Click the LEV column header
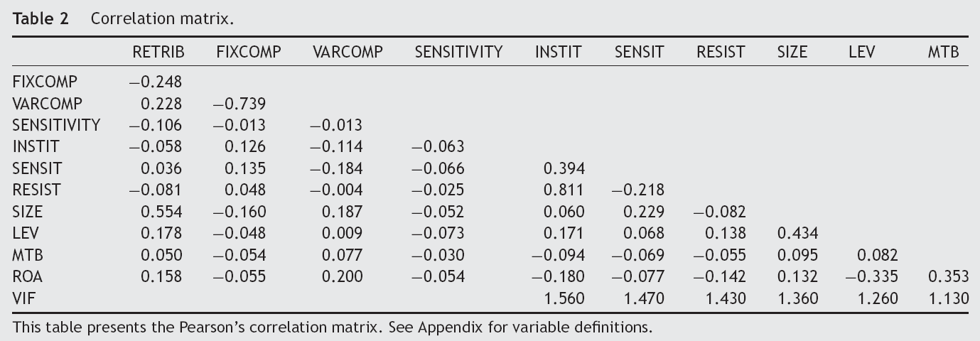Viewport: 980px width, 341px height. pyautogui.click(x=861, y=52)
